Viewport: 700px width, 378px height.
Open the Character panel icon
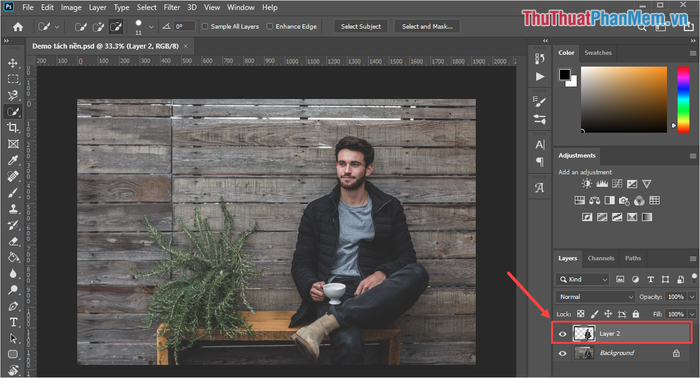[540, 145]
